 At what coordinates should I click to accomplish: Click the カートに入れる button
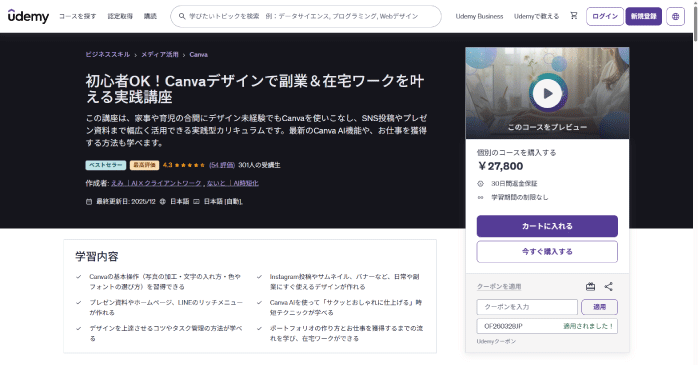pyautogui.click(x=547, y=226)
